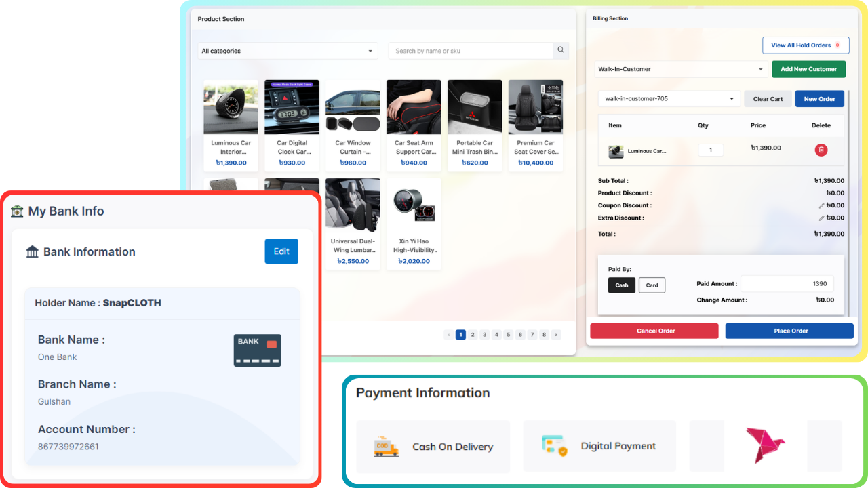This screenshot has height=488, width=868.
Task: Select the Portable Car Mini Trash Bin product
Action: (475, 125)
